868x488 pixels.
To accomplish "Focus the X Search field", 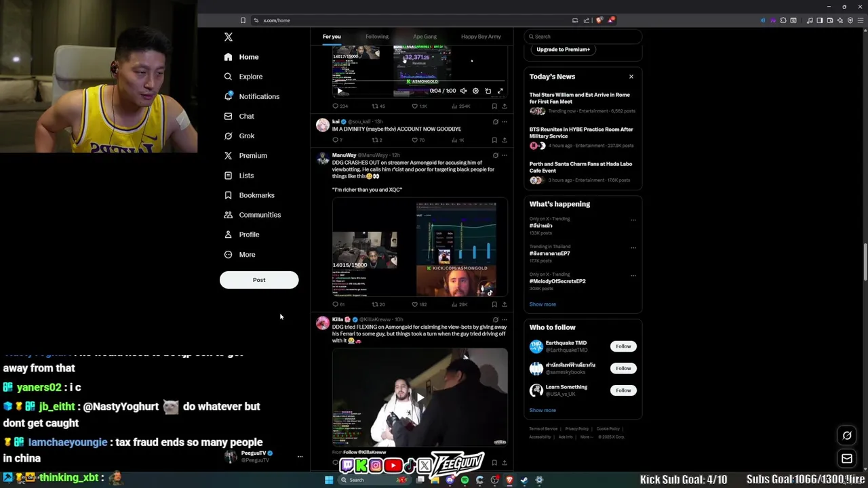I will click(583, 37).
